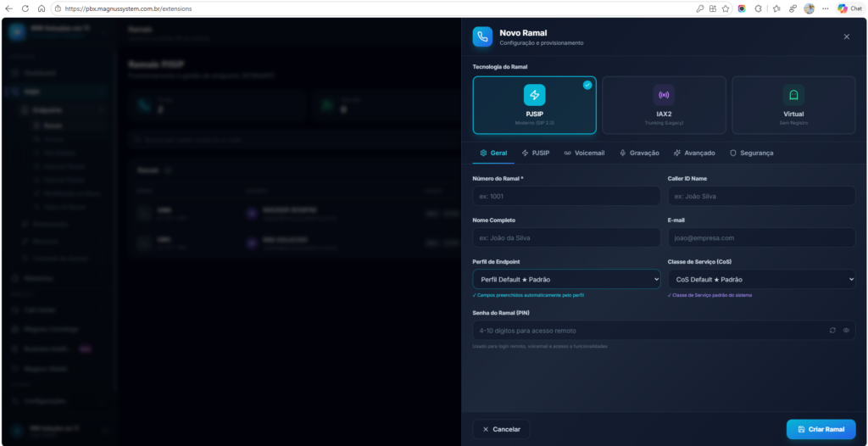Close the Novo Ramal panel
Viewport: 868px width, 446px height.
click(x=847, y=36)
